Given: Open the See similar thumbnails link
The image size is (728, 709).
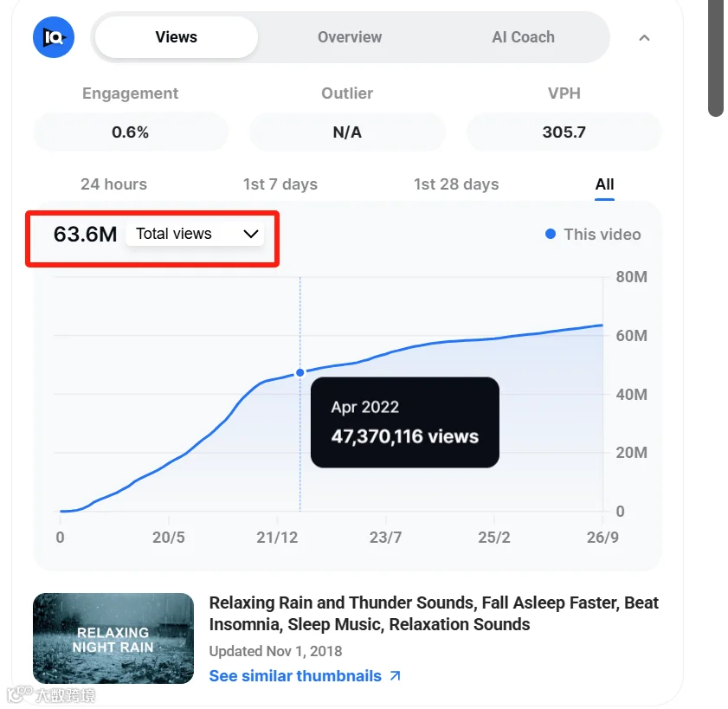Looking at the screenshot, I should pos(295,676).
